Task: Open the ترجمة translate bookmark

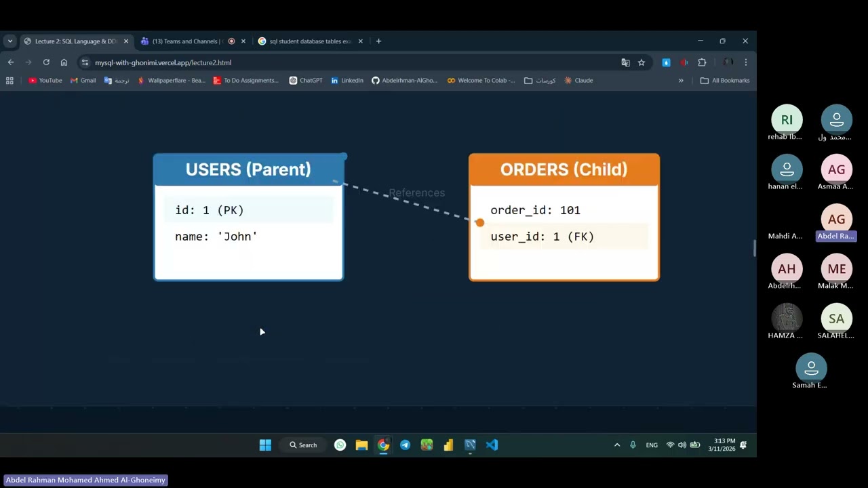Action: click(x=117, y=81)
